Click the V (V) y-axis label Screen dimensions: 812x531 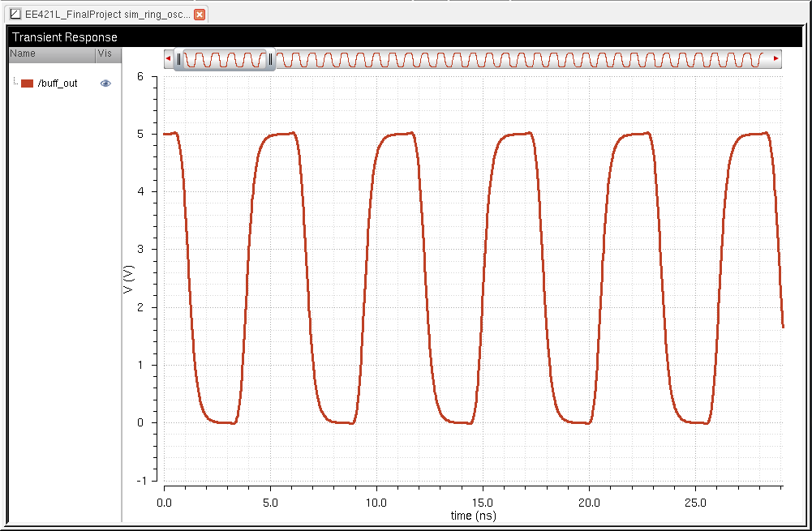coord(127,278)
